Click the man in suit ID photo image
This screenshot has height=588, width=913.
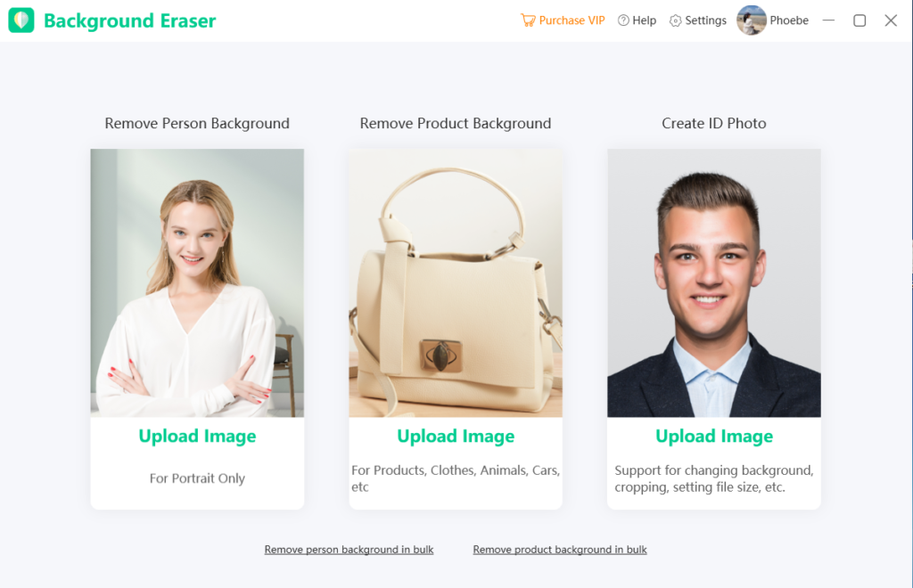click(714, 282)
